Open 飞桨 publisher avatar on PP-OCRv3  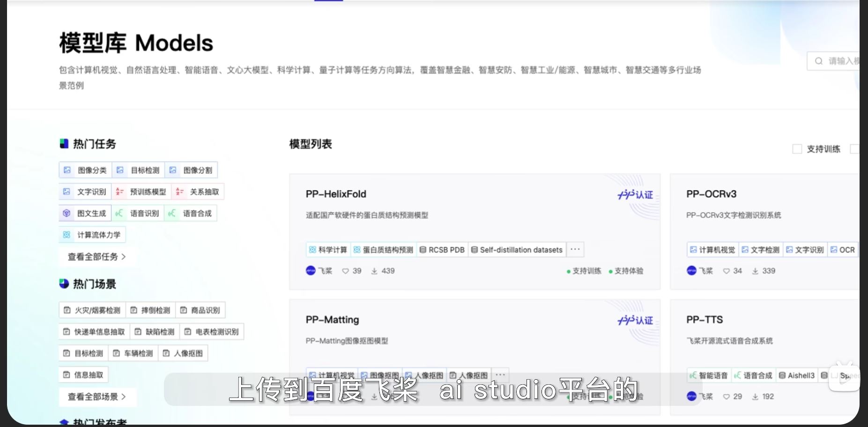point(691,271)
